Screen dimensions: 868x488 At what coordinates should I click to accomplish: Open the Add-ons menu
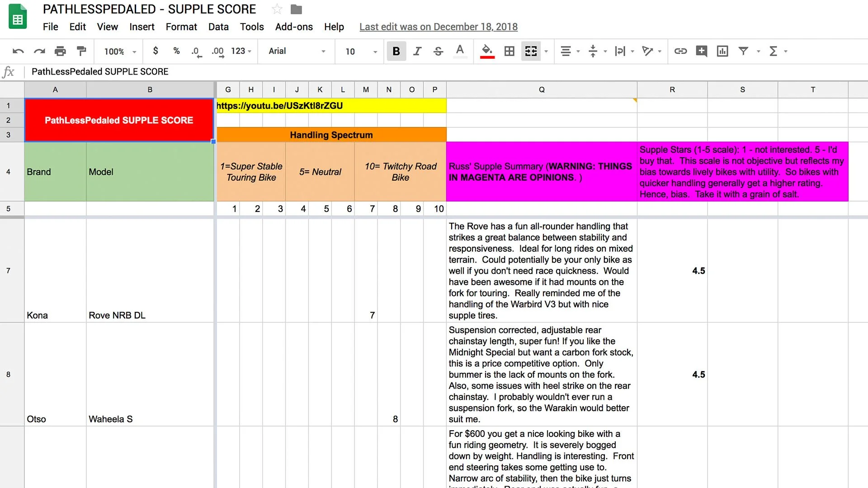293,27
